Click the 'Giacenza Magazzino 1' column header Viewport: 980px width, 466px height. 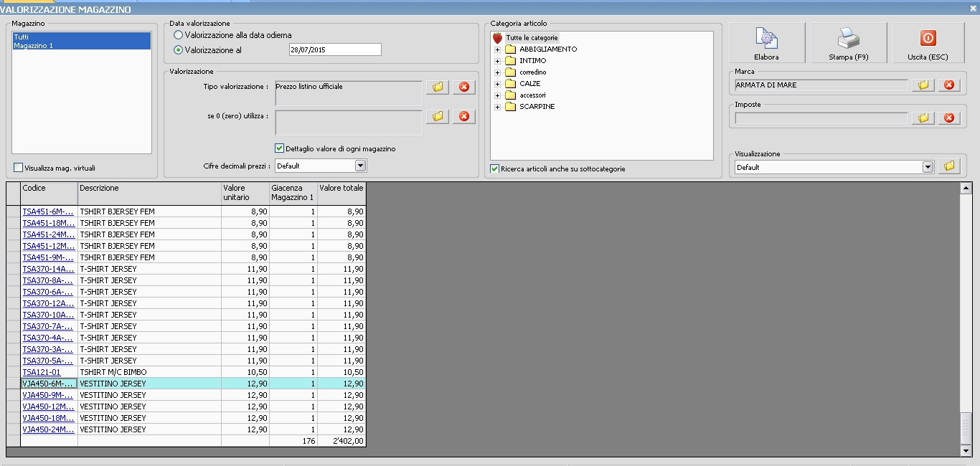293,194
